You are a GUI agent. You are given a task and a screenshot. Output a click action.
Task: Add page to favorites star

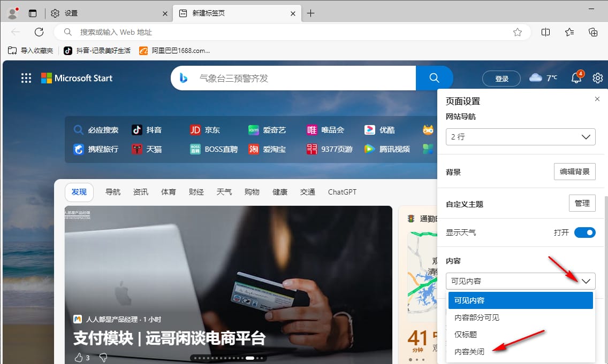[x=517, y=32]
